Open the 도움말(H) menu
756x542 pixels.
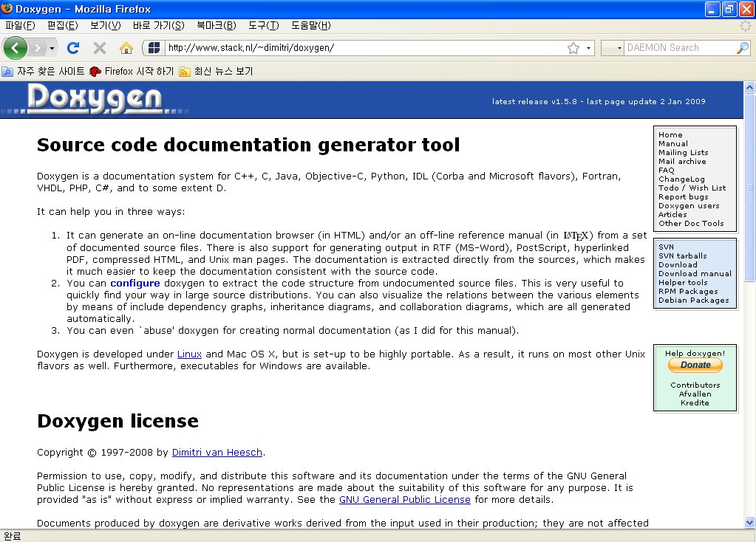311,26
